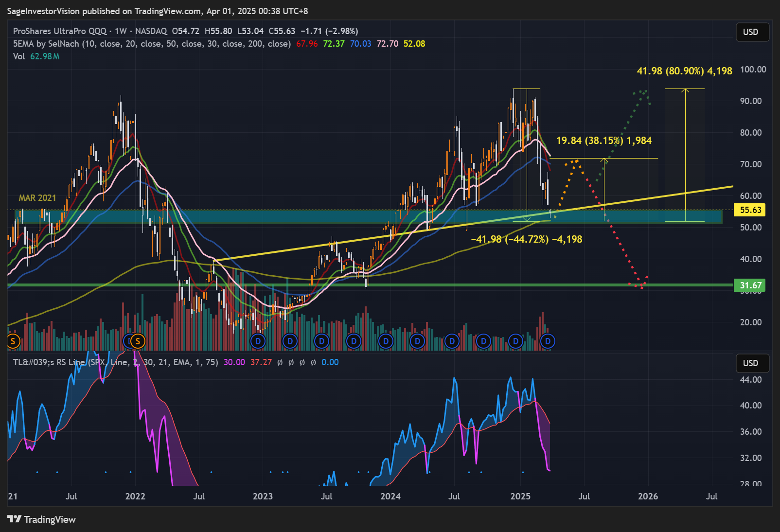Click the 80.00 price axis label
Viewport: 780px width, 532px height.
pos(751,133)
